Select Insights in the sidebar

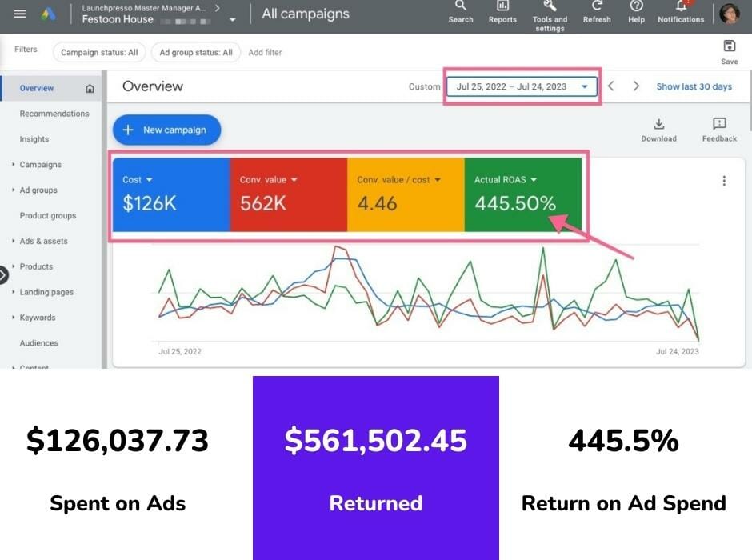pyautogui.click(x=34, y=139)
